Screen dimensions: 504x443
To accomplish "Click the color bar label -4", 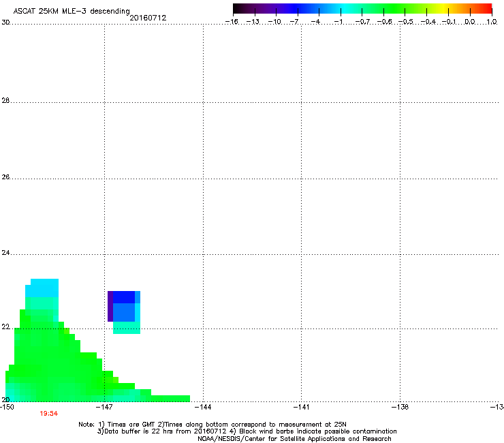I will (315, 22).
